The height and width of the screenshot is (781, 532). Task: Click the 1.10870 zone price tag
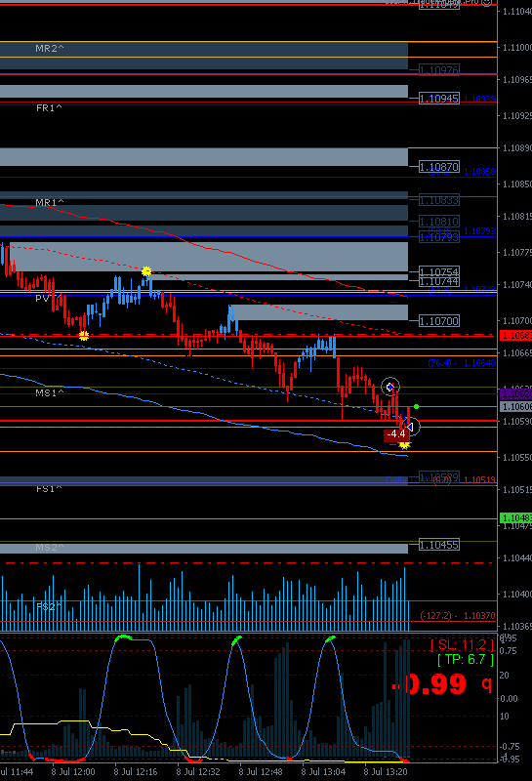pos(439,167)
